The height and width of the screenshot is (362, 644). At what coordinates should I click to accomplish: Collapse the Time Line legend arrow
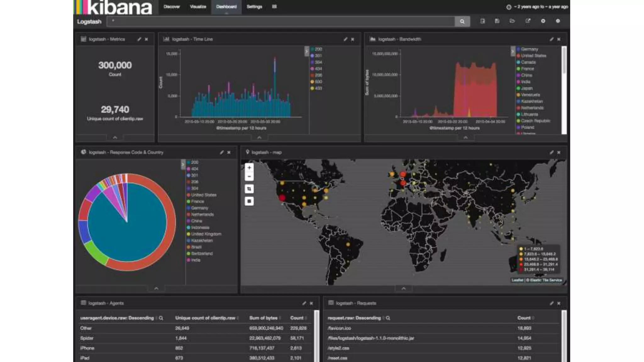pos(307,51)
